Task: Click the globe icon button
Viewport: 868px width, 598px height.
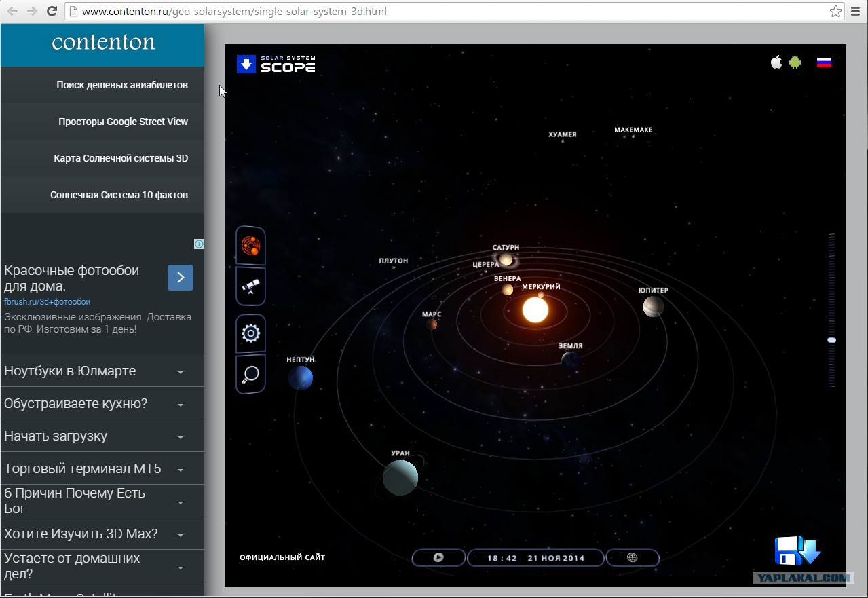Action: 633,557
